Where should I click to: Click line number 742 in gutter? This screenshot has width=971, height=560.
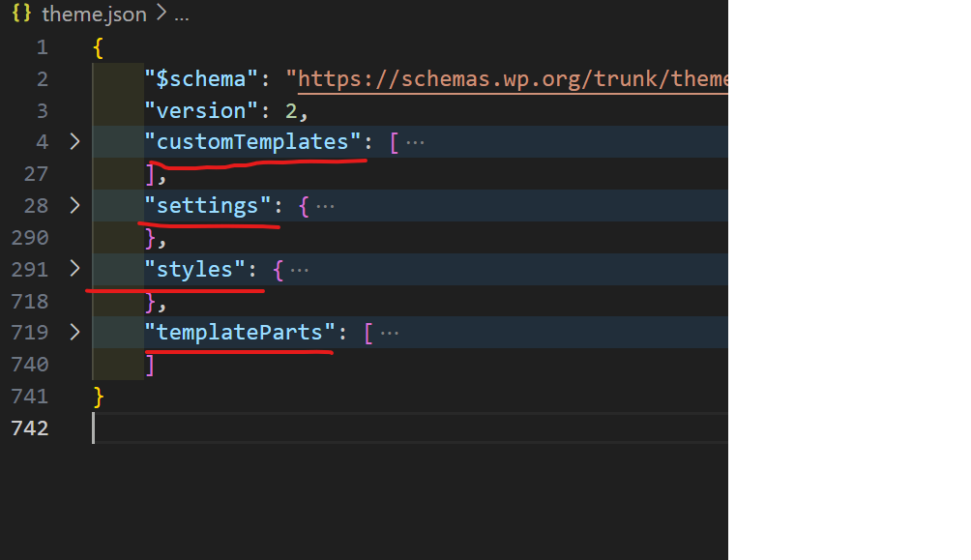coord(29,428)
